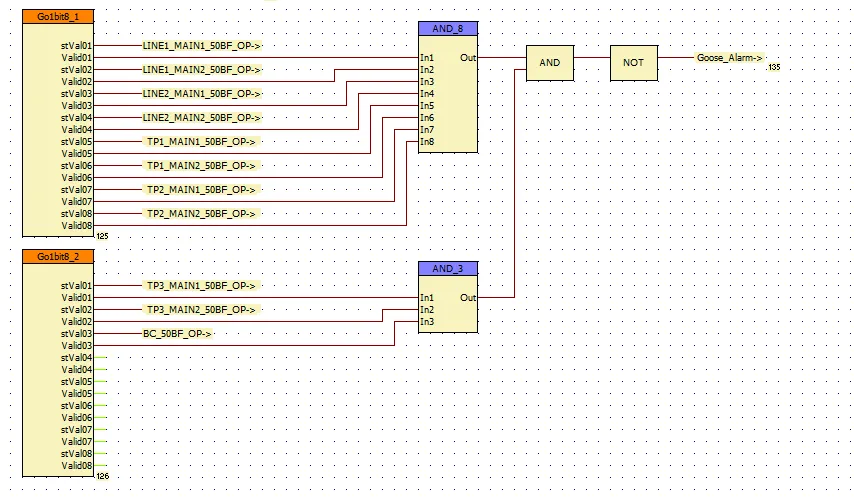Screen dimensions: 860x498
Task: Click the LINE2_MAIN1_50BF_OP signal label
Action: [x=202, y=94]
